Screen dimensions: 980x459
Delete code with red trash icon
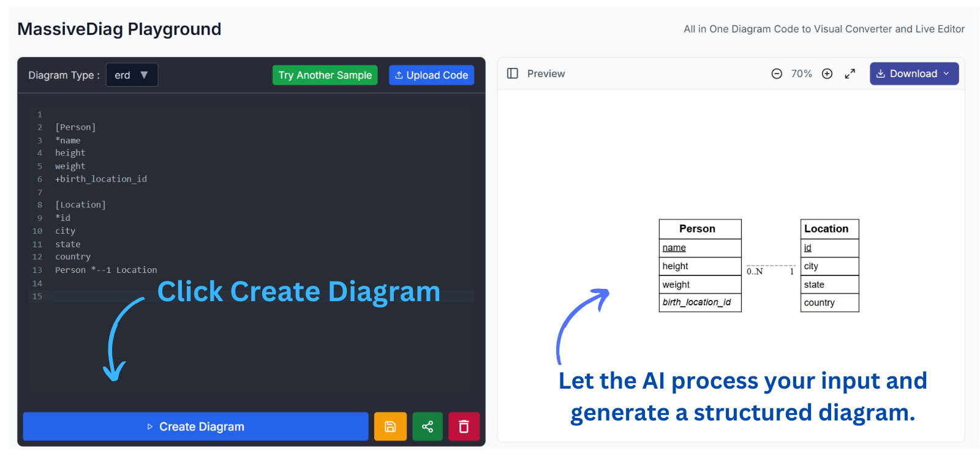point(464,427)
